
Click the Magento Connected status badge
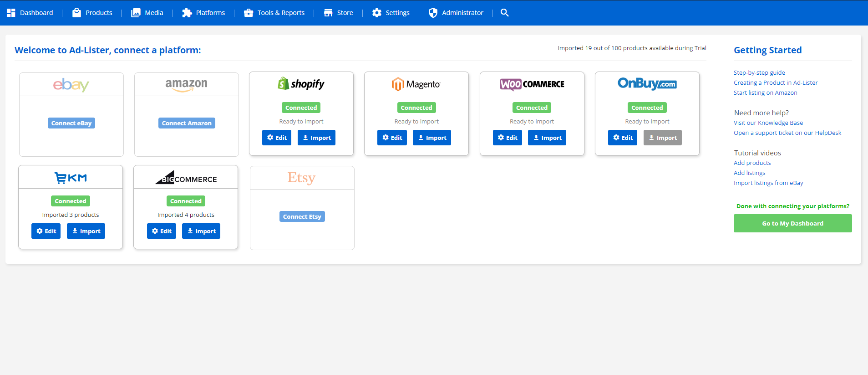[416, 108]
